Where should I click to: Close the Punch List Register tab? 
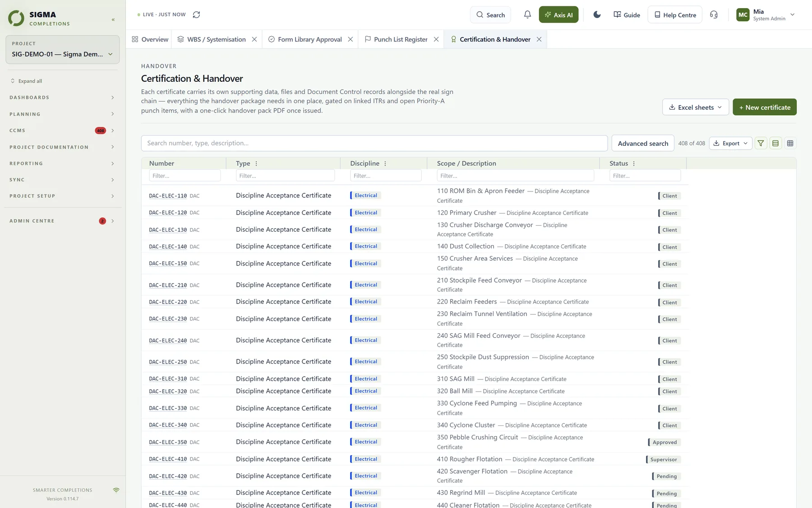436,39
